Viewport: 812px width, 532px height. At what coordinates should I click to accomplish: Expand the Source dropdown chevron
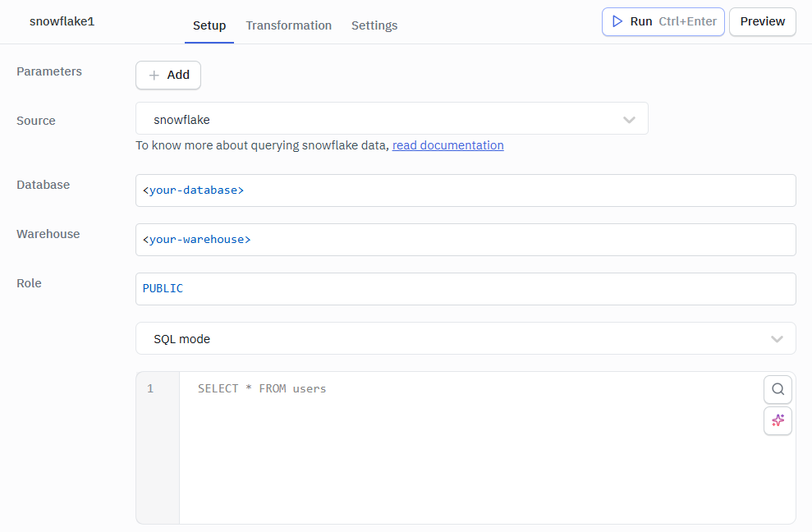click(629, 120)
